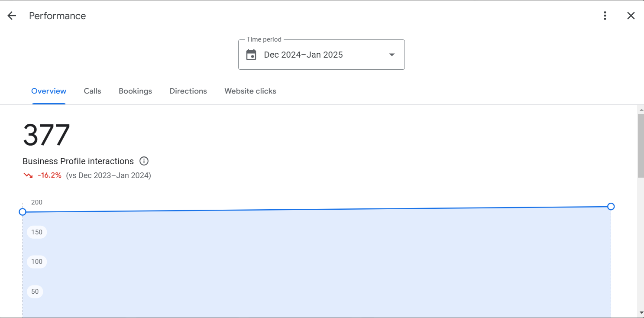Image resolution: width=644 pixels, height=318 pixels.
Task: Click the calendar icon in Time period
Action: (251, 55)
